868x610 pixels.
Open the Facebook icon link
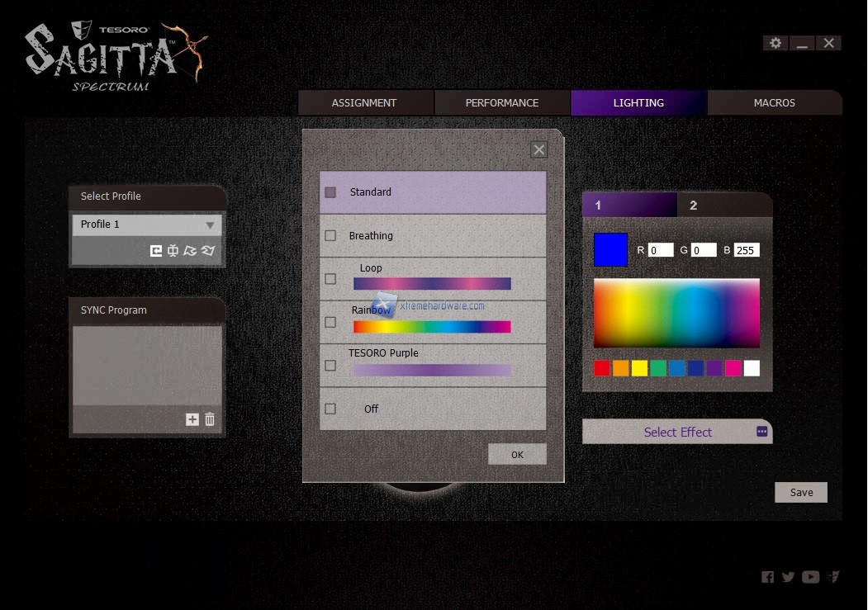point(768,577)
